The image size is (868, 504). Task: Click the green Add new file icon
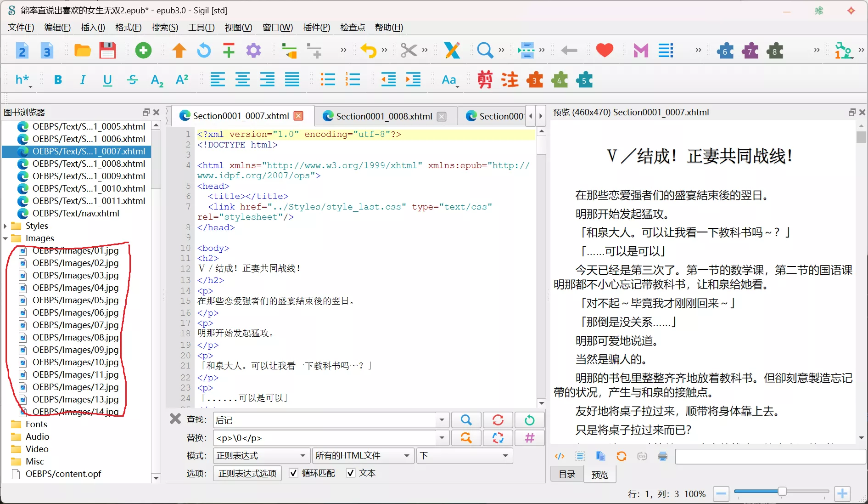[143, 51]
